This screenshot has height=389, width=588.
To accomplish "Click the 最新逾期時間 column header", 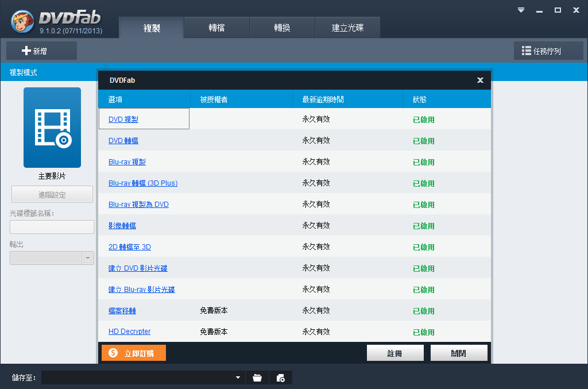I will pyautogui.click(x=347, y=99).
